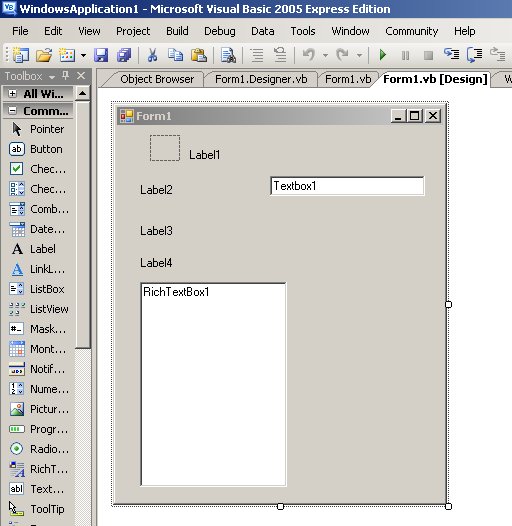Click the Step Out icon

coord(498,54)
